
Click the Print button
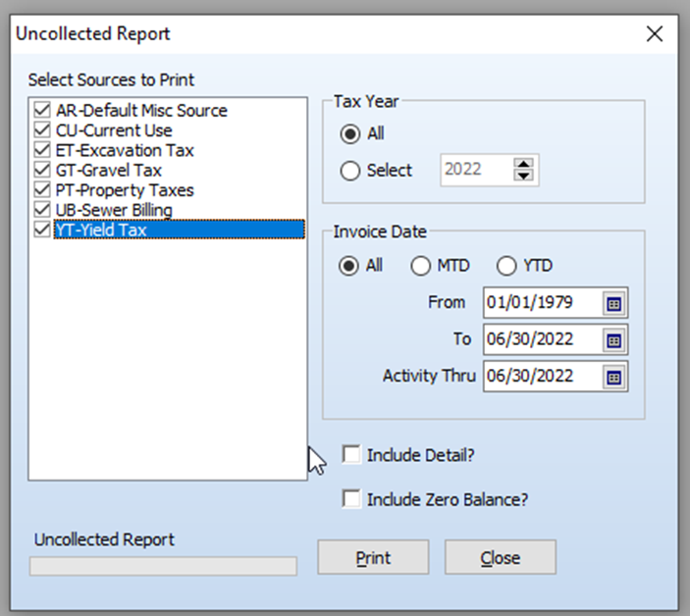[x=373, y=557]
